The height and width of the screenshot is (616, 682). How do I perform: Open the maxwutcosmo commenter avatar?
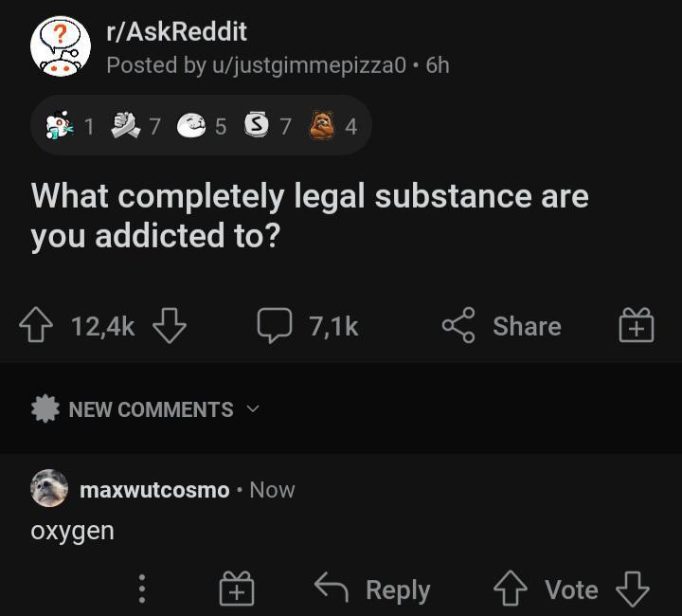[x=49, y=488]
